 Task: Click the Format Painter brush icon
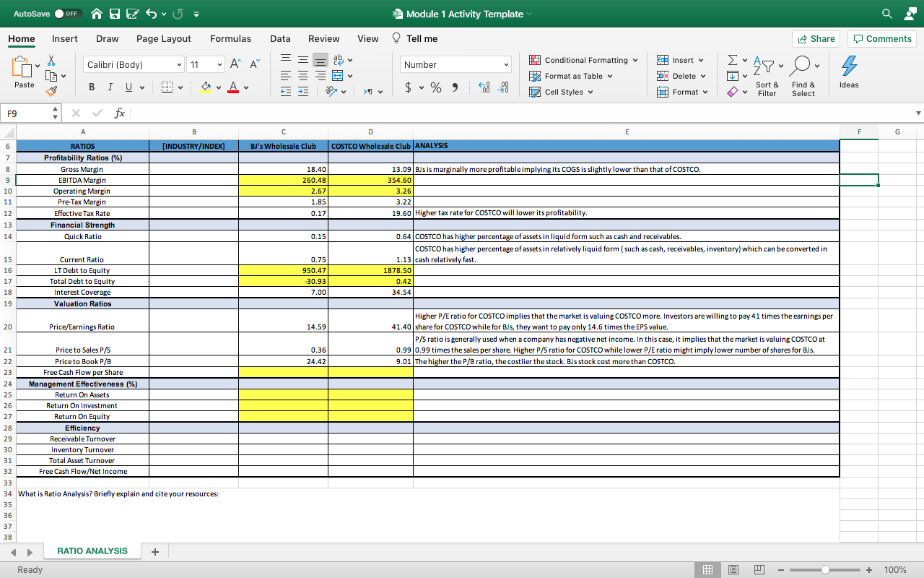(x=51, y=92)
